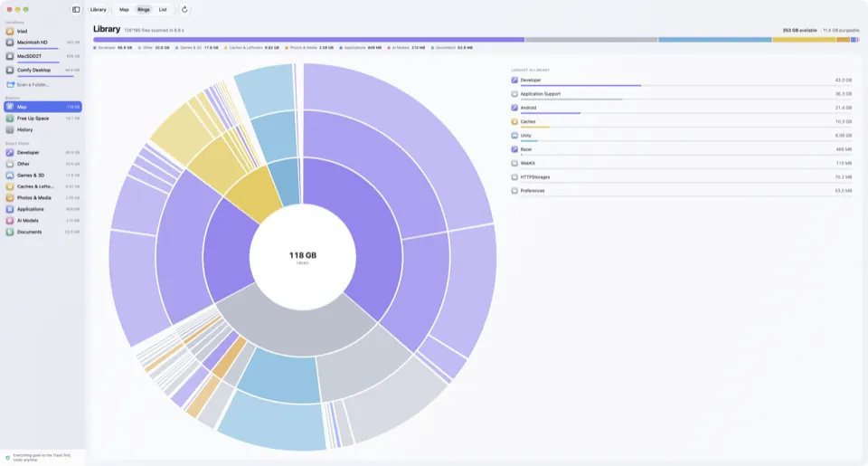Screen dimensions: 868x466
Task: Click the Other 20.6 GB legend entry
Action: (154, 48)
